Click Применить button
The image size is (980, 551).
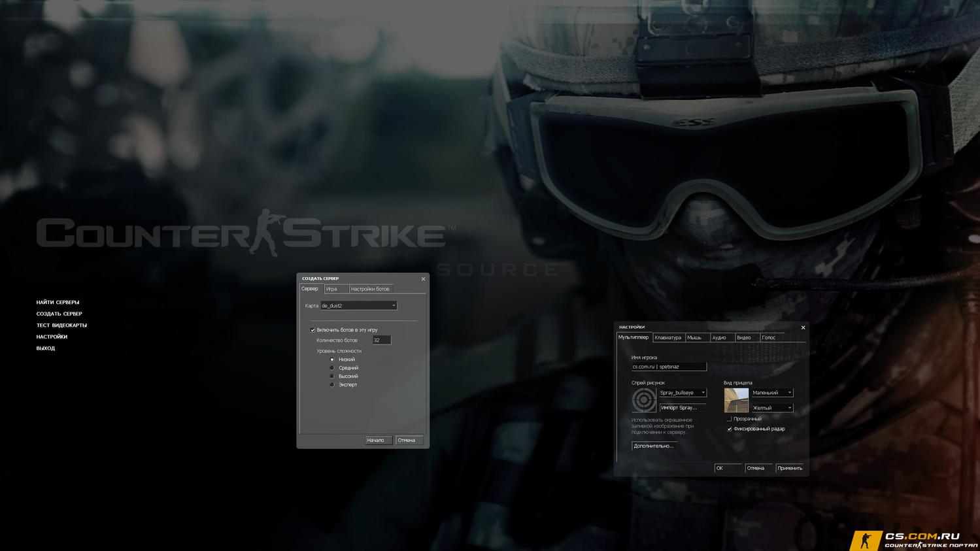click(x=790, y=468)
